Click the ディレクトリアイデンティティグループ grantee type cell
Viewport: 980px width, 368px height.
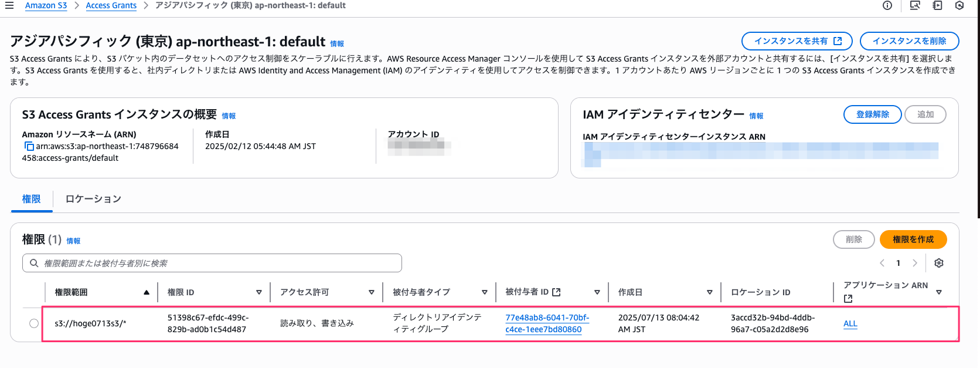[437, 323]
